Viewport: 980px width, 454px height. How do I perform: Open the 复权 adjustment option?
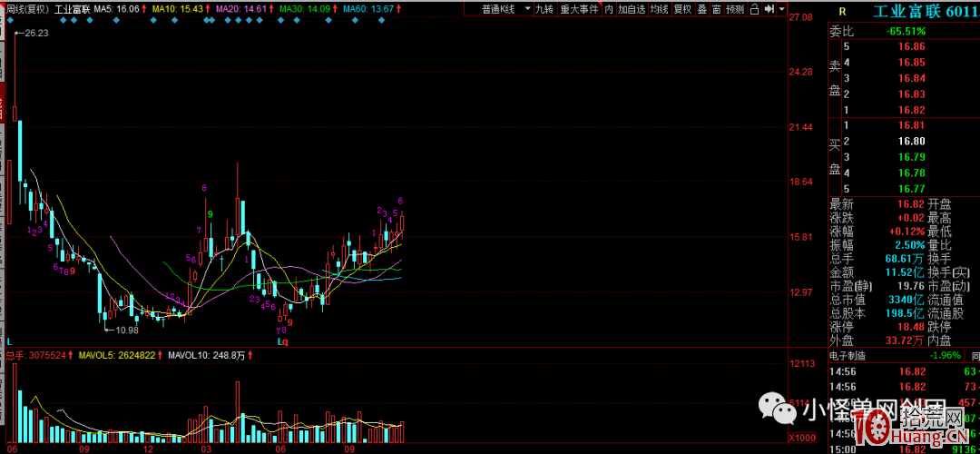coord(683,9)
